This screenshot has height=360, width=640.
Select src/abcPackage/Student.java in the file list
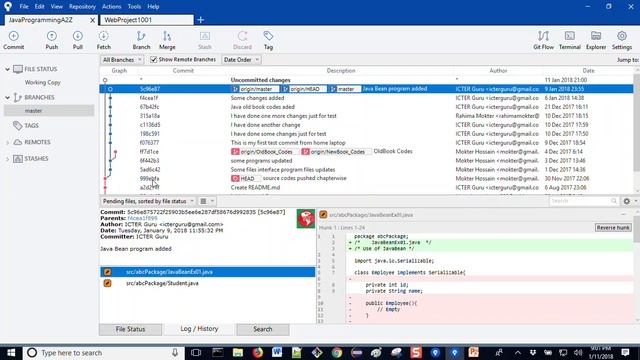click(x=207, y=283)
